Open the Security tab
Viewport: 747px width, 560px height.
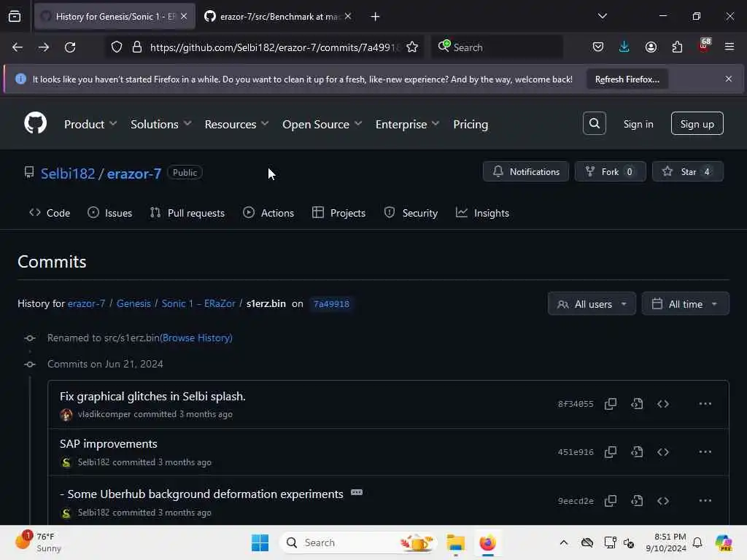click(x=411, y=213)
